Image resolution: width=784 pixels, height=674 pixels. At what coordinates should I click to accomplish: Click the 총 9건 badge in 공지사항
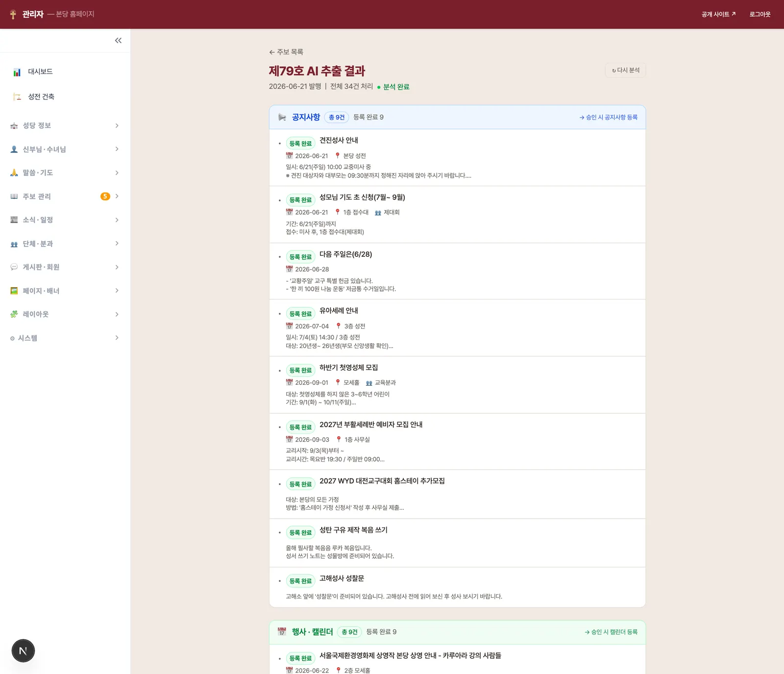(x=337, y=118)
